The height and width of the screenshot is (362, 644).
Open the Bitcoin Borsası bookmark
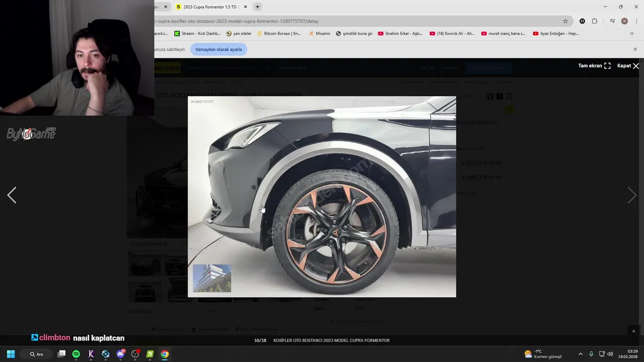279,34
